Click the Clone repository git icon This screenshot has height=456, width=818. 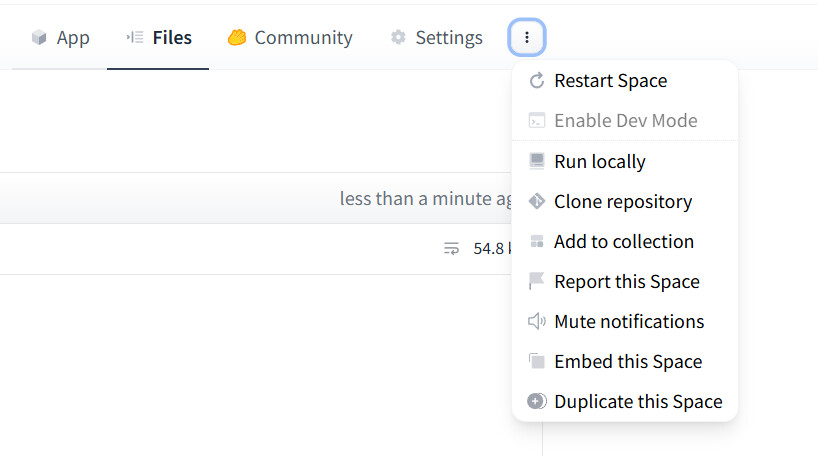point(537,201)
